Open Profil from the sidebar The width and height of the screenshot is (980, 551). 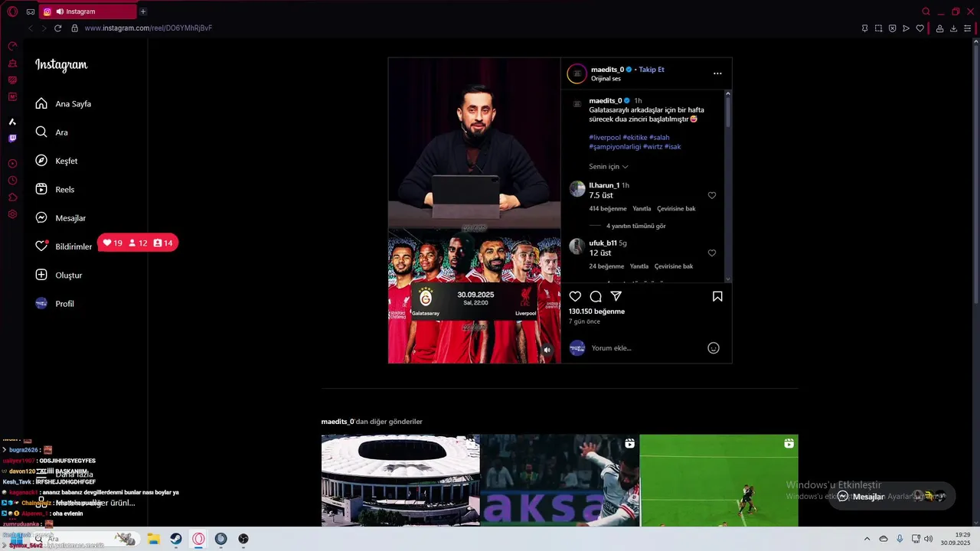tap(55, 304)
